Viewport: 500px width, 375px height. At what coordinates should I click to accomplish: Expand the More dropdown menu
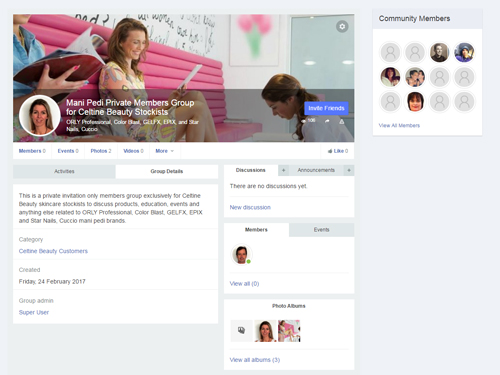pos(165,151)
